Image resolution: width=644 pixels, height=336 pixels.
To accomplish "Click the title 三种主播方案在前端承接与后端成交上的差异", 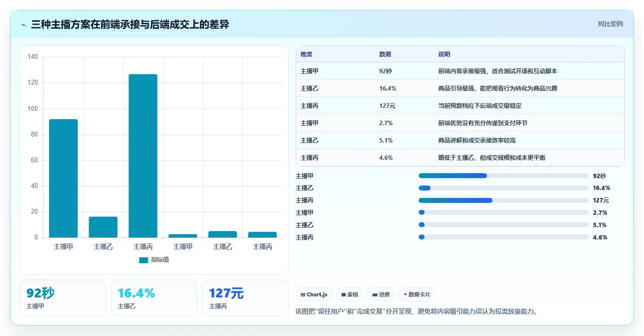I will click(x=130, y=24).
